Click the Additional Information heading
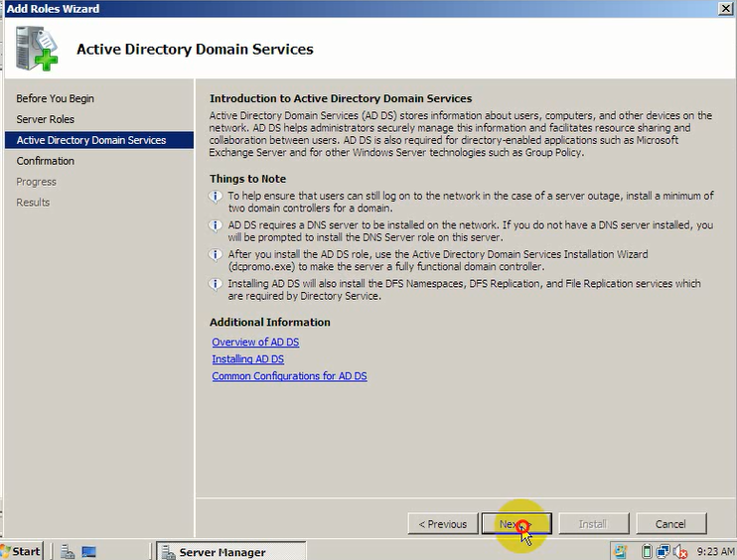Screen dimensions: 737x560 tap(270, 322)
